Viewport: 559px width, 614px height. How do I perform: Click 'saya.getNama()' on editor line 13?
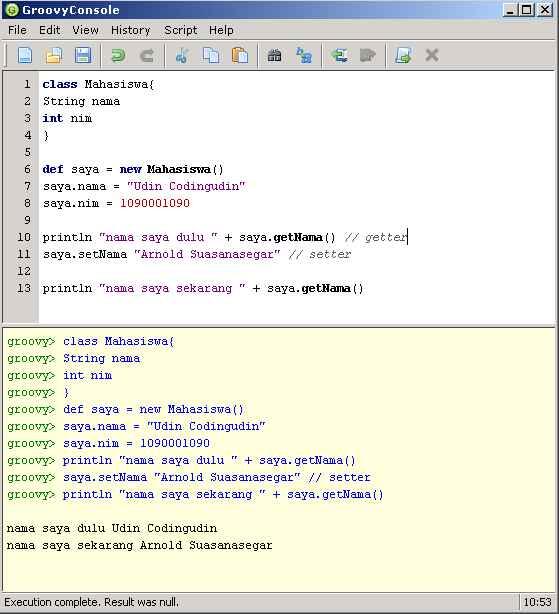coord(315,289)
